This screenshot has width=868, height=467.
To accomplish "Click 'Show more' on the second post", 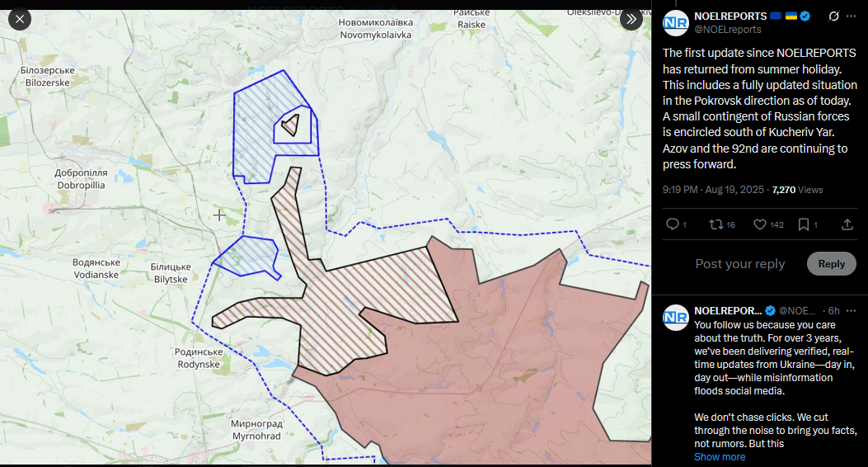I will pyautogui.click(x=720, y=457).
